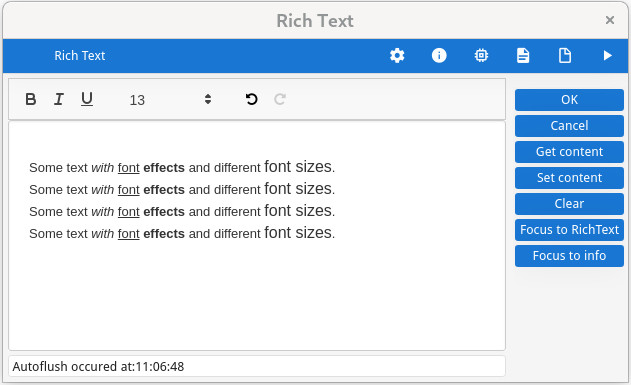Open settings gear in blue header
The image size is (631, 385).
397,56
